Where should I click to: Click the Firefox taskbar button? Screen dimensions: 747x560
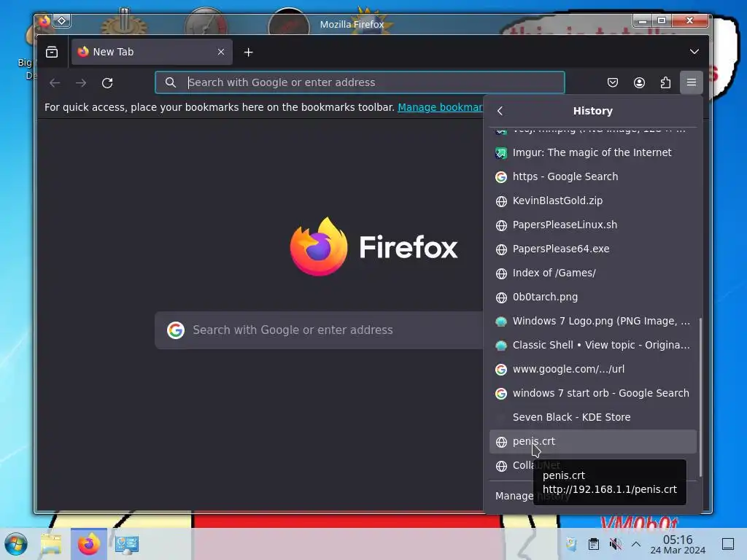tap(88, 544)
